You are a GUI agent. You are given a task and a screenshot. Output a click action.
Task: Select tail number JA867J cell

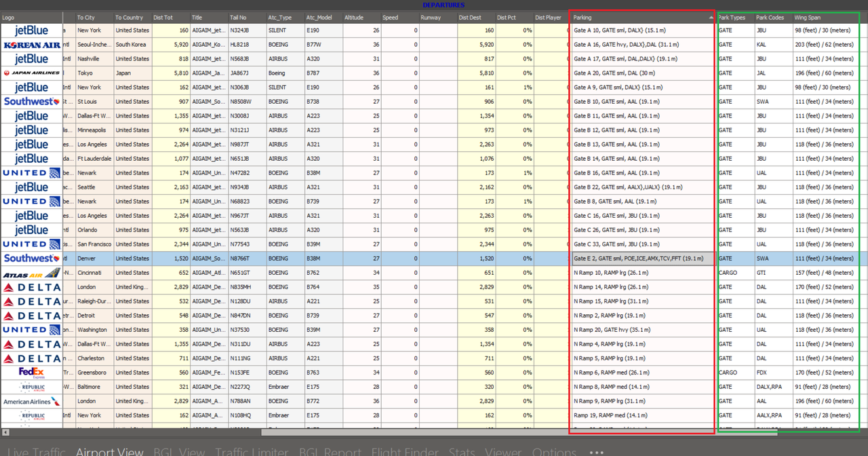point(247,73)
